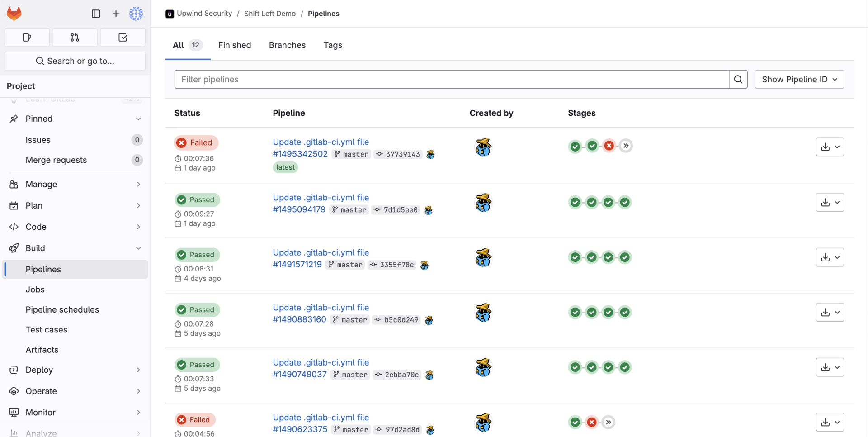Click the GitLab fox logo
Screen dimensions: 868x437
tap(14, 14)
